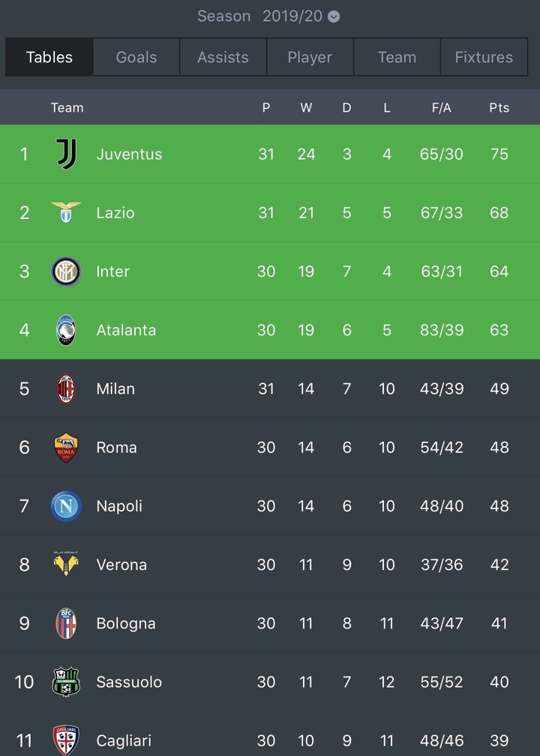Open the Juventus team name link
The width and height of the screenshot is (540, 756).
point(129,154)
